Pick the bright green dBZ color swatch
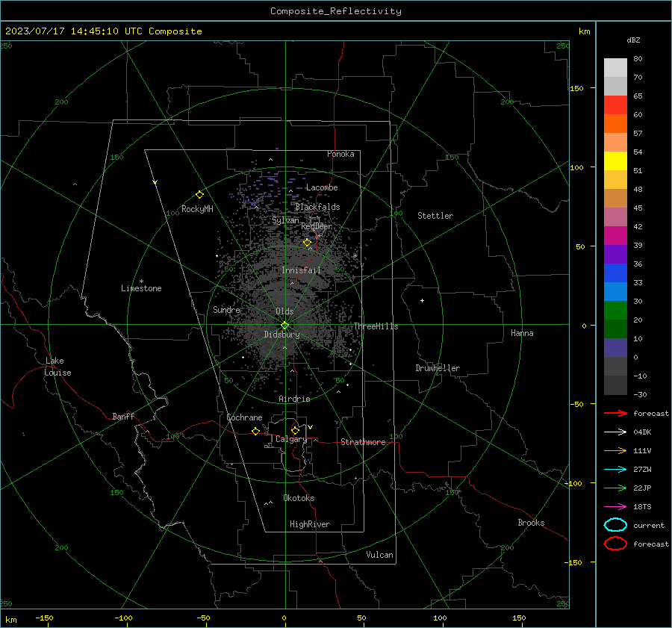Image resolution: width=672 pixels, height=628 pixels. point(615,311)
